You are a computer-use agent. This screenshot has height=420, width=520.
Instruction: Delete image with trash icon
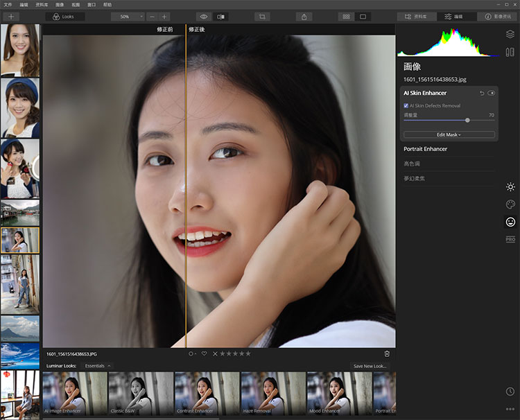click(x=387, y=353)
